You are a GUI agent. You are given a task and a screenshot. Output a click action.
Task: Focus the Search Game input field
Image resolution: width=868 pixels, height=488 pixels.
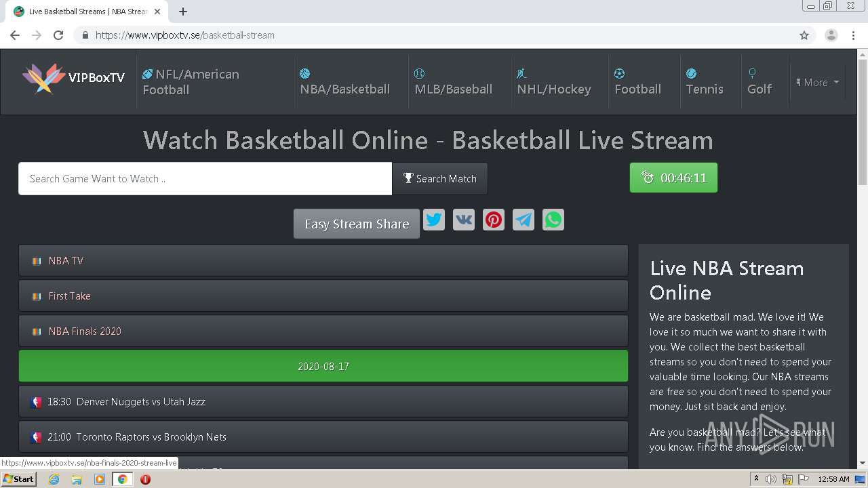coord(205,178)
